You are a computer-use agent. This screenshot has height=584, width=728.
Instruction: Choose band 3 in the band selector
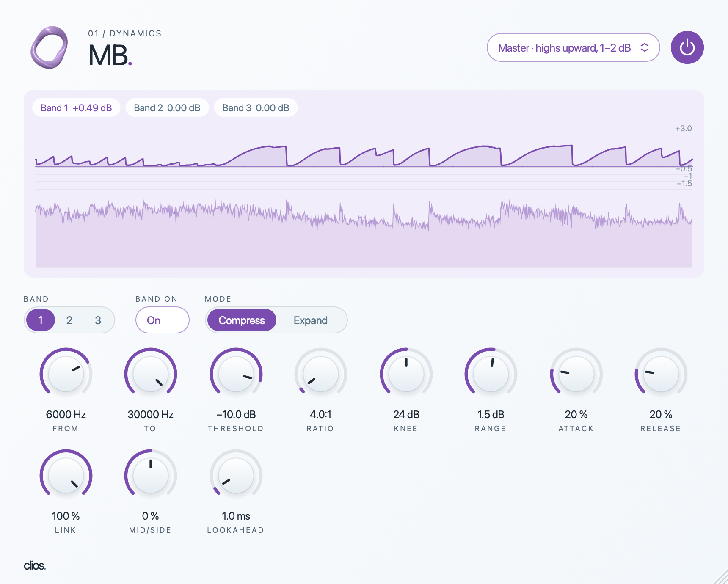98,320
